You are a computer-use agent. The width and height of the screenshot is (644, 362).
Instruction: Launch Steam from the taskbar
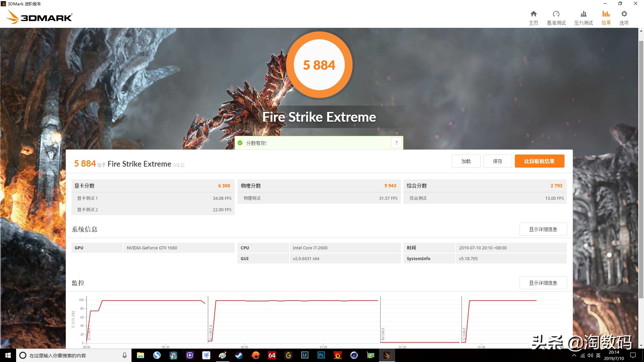(239, 355)
